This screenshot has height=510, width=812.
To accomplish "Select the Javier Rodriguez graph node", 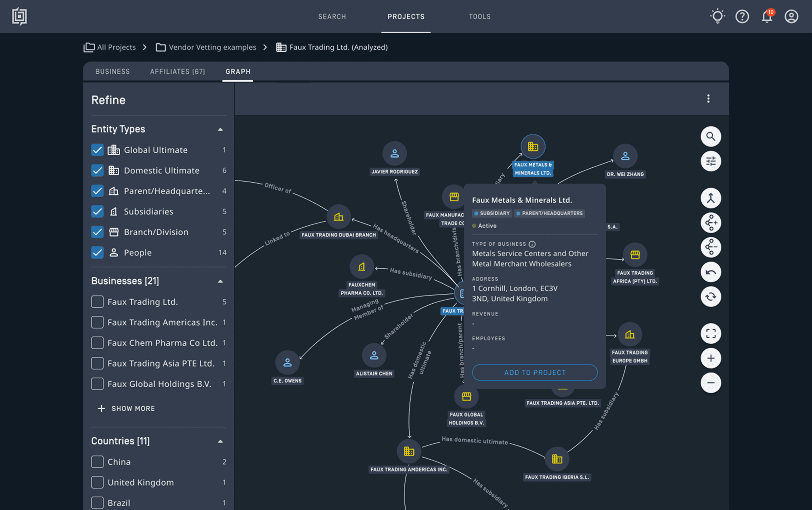I will pos(394,154).
